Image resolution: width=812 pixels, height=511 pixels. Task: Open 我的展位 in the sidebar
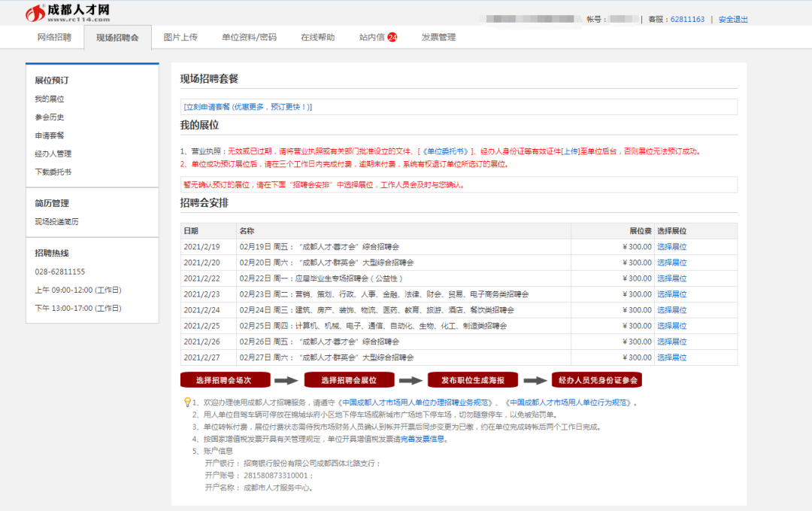pyautogui.click(x=50, y=99)
